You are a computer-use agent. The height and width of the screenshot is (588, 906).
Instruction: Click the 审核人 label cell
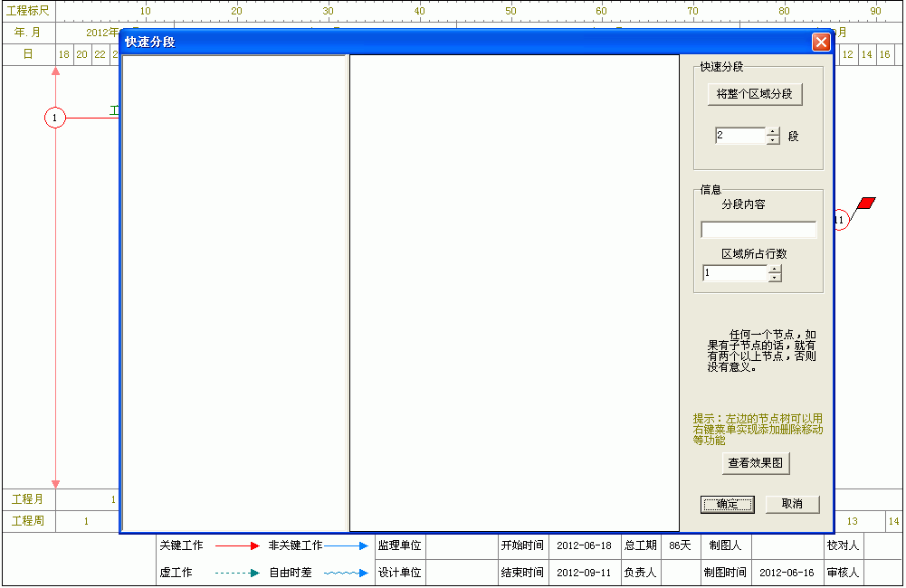coord(843,573)
